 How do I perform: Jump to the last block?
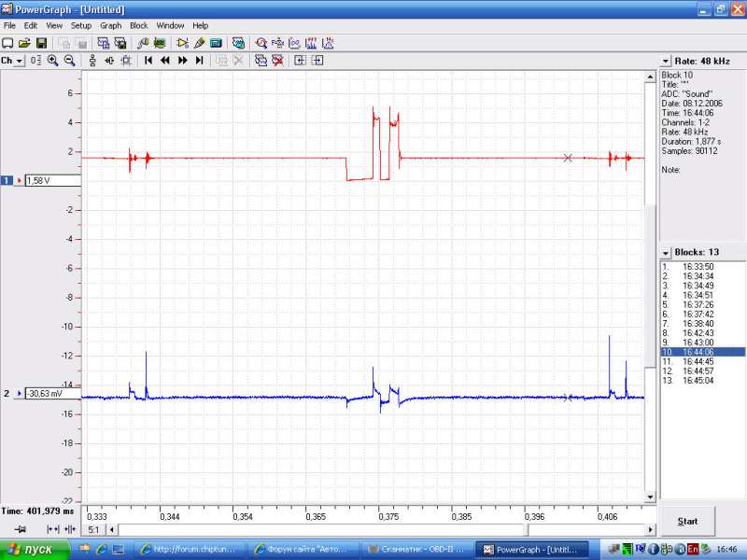[200, 61]
